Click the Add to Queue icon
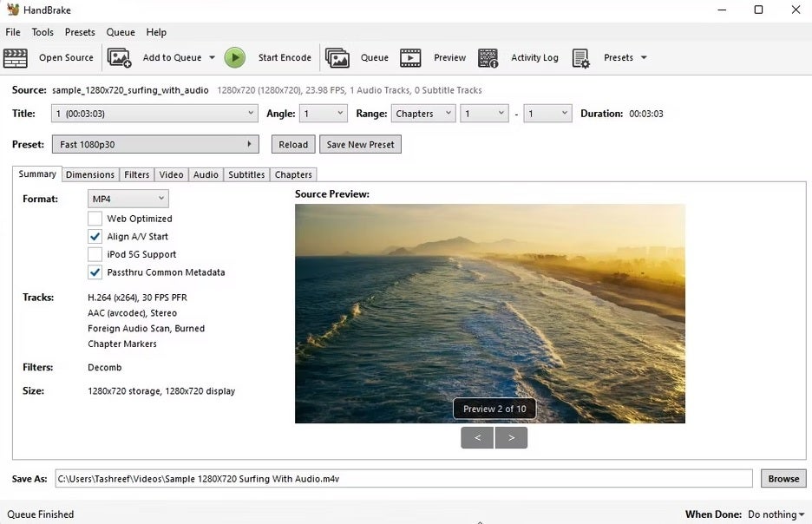Viewport: 812px width, 524px height. point(120,57)
